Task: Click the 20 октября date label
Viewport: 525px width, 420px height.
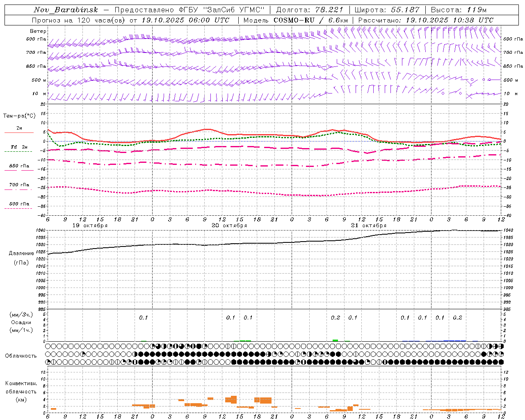Action: (230, 226)
